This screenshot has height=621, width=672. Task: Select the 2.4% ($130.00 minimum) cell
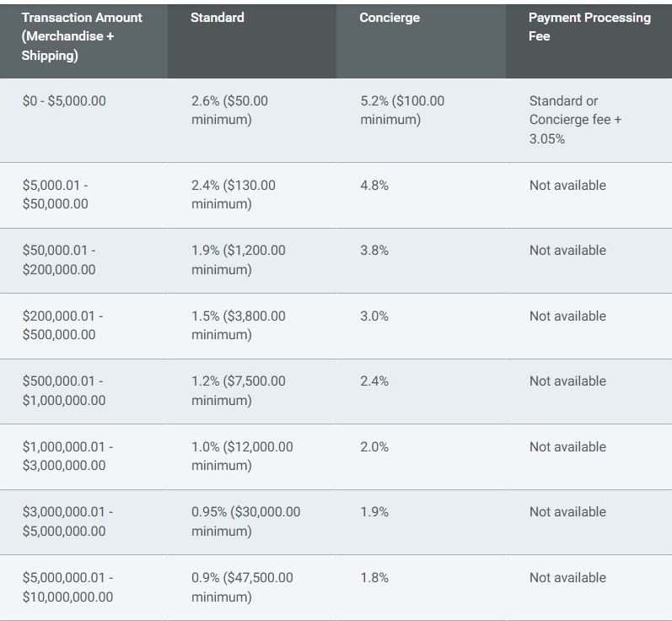[234, 195]
